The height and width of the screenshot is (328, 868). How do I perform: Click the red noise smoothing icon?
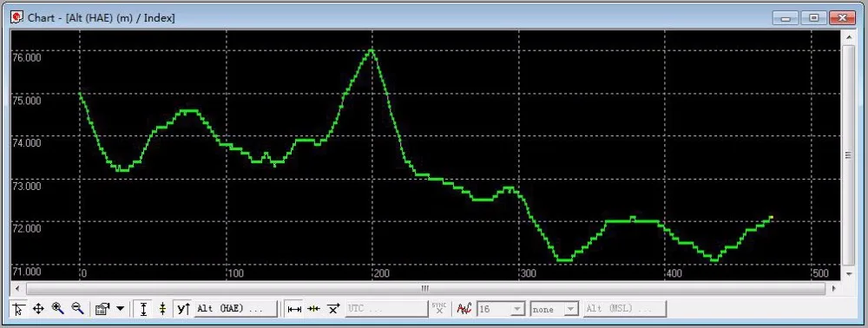(x=464, y=309)
